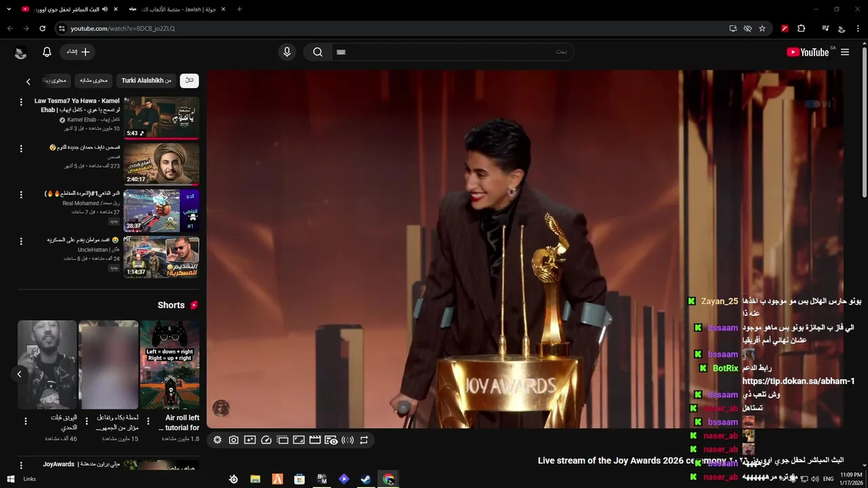Viewport: 868px width, 488px height.
Task: Select the Turki Alalshikh filter chip
Action: (x=146, y=81)
